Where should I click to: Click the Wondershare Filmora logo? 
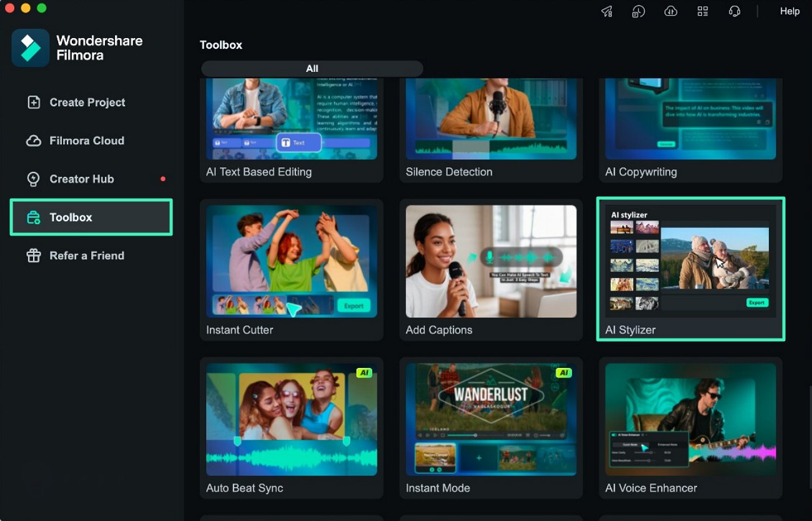click(x=30, y=47)
